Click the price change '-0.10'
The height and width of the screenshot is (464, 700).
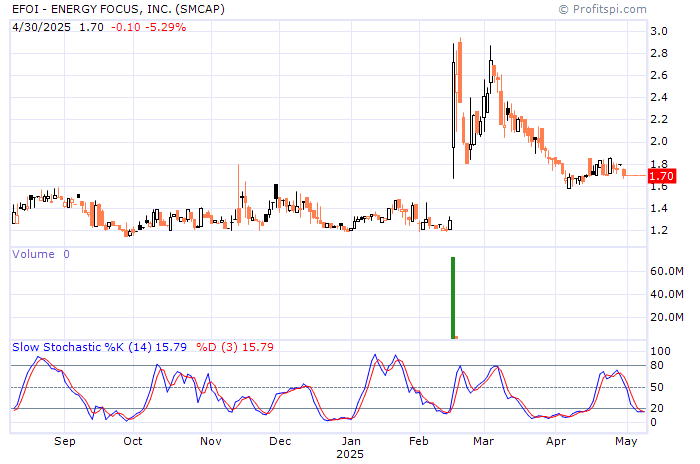coord(125,27)
